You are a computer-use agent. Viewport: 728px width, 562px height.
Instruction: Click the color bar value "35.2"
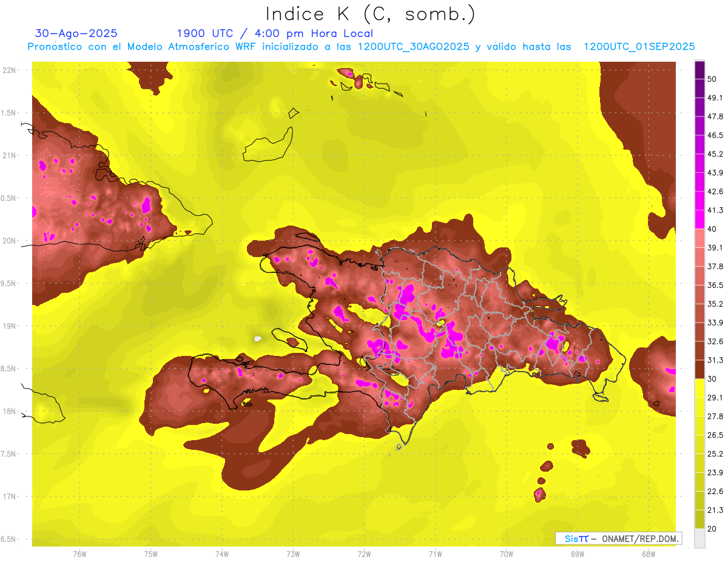pos(715,304)
